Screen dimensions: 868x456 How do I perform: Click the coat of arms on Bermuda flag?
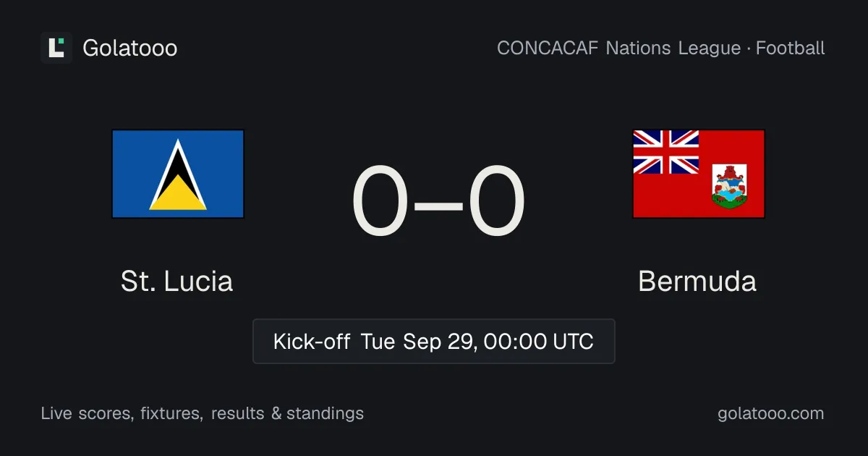(730, 186)
